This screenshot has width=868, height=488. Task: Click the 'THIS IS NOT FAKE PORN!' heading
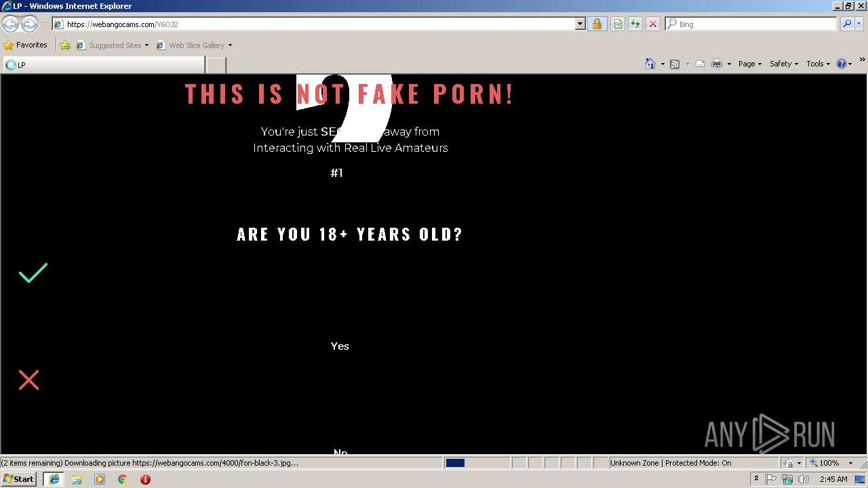coord(349,94)
